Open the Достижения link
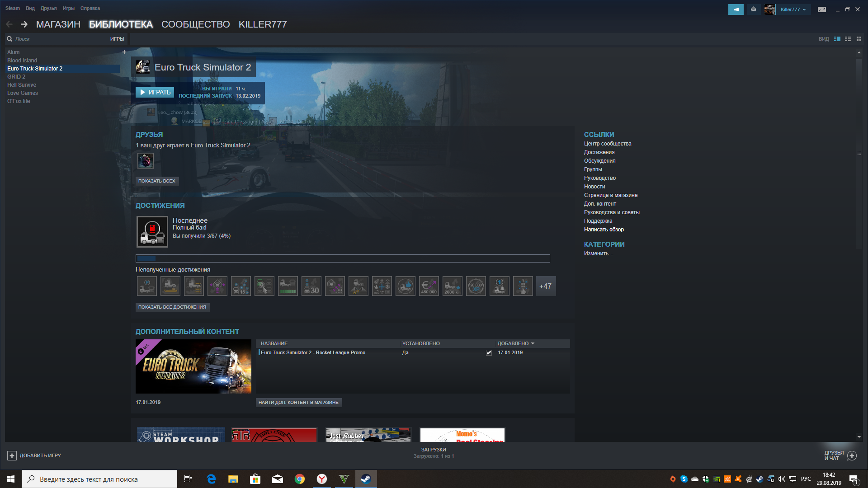This screenshot has height=488, width=868. 599,152
